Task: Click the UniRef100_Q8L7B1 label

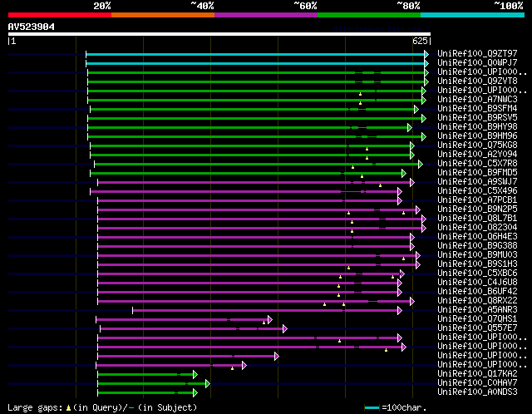Action: click(477, 218)
